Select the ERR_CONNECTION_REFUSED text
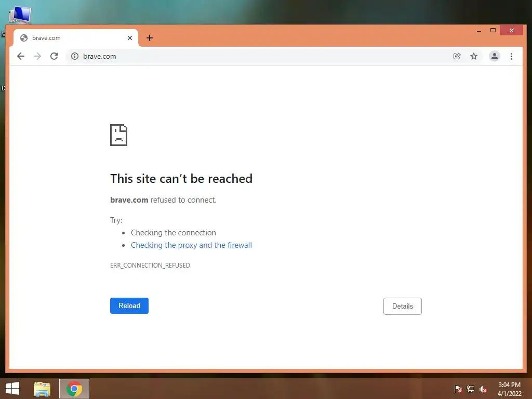This screenshot has height=399, width=532. 150,265
